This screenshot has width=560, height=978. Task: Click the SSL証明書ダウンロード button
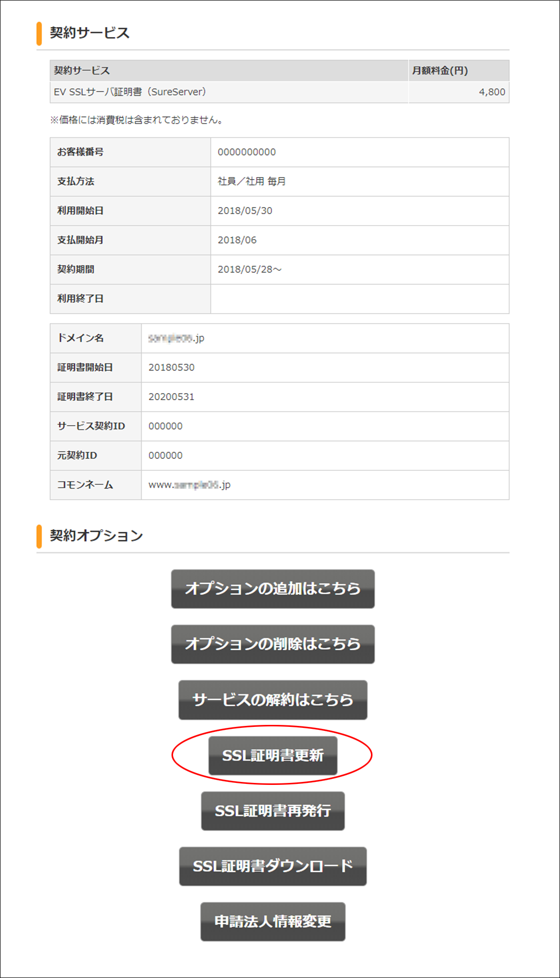272,866
